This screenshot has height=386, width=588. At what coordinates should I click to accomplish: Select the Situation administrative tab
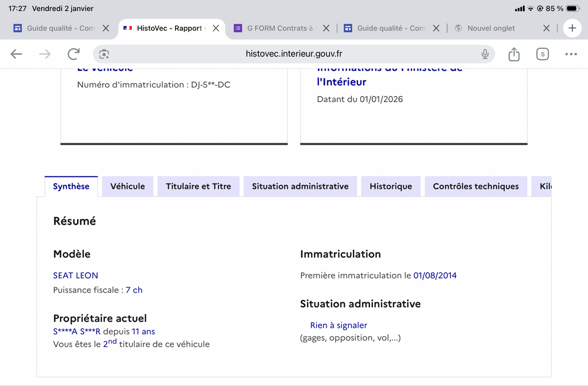[x=300, y=187]
